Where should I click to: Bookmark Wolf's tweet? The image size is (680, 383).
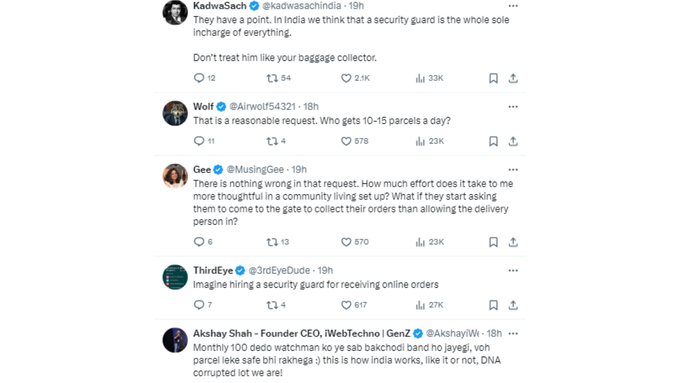click(x=493, y=141)
